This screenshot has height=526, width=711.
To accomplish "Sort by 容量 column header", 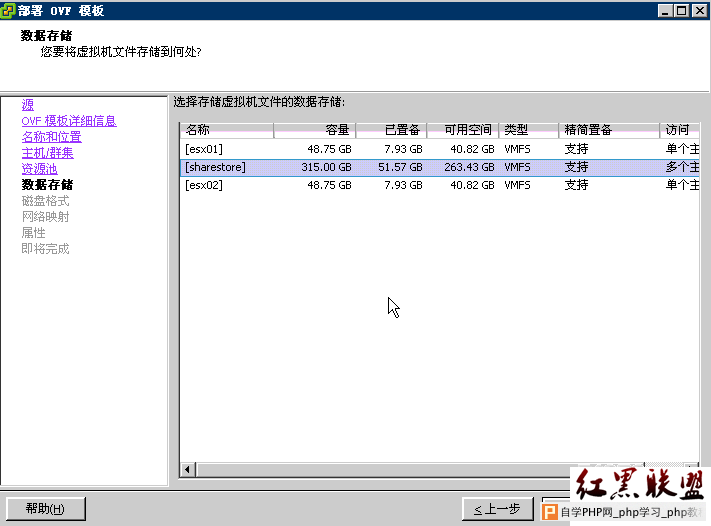I will [315, 130].
